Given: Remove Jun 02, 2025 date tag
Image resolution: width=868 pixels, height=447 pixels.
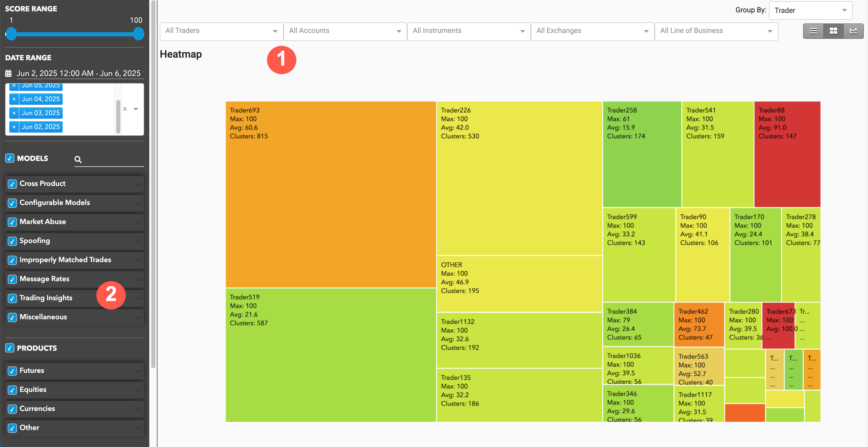Looking at the screenshot, I should (14, 127).
